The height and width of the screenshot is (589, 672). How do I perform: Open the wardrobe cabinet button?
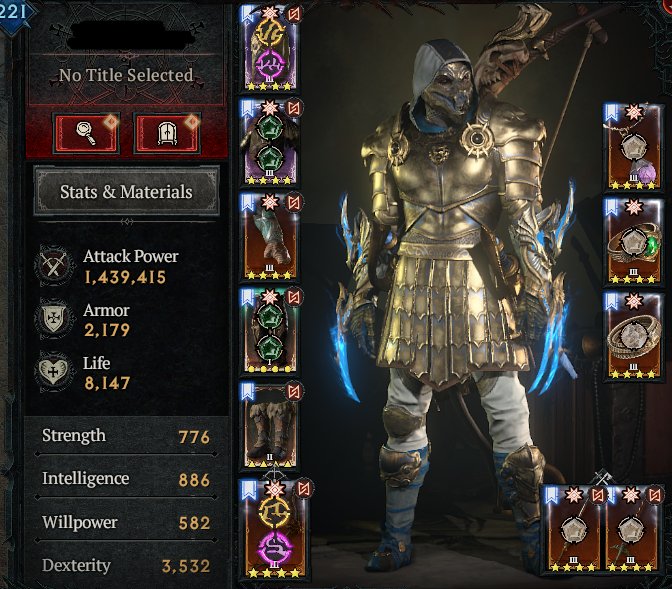coord(167,133)
